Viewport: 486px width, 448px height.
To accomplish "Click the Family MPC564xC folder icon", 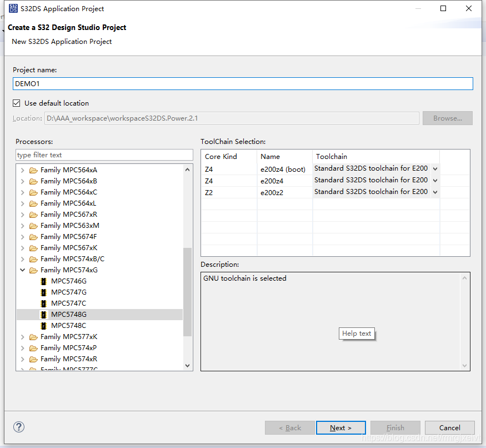I will tap(33, 193).
